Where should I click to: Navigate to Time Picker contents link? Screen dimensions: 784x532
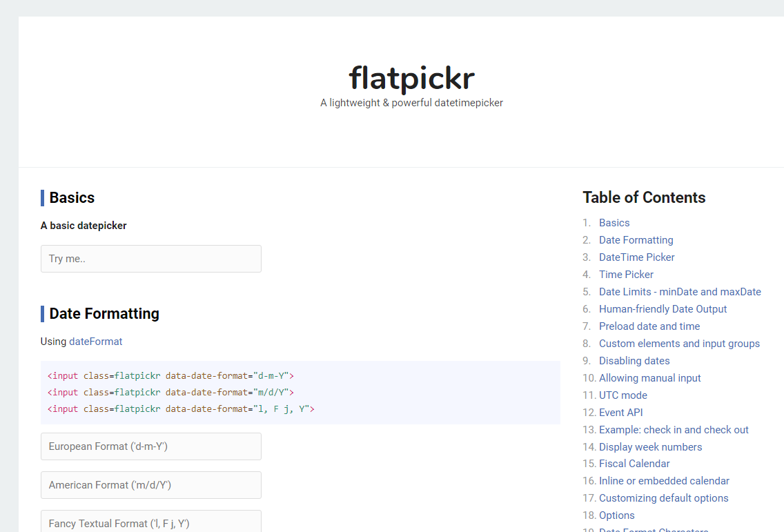coord(626,275)
